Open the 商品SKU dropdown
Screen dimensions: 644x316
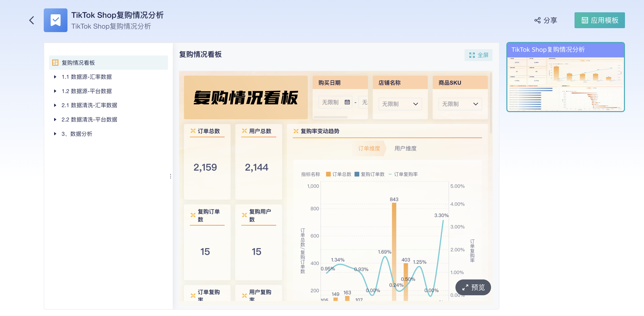[x=460, y=104]
